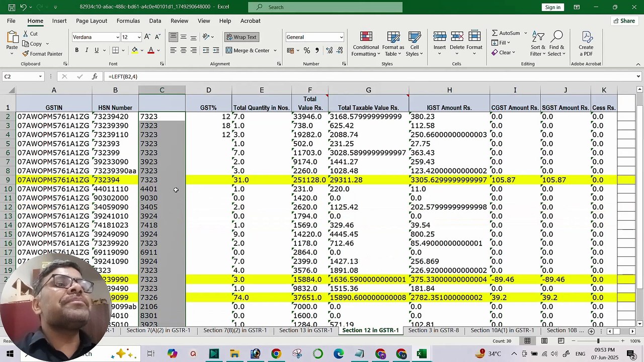Open Conditional Formatting

tap(366, 44)
